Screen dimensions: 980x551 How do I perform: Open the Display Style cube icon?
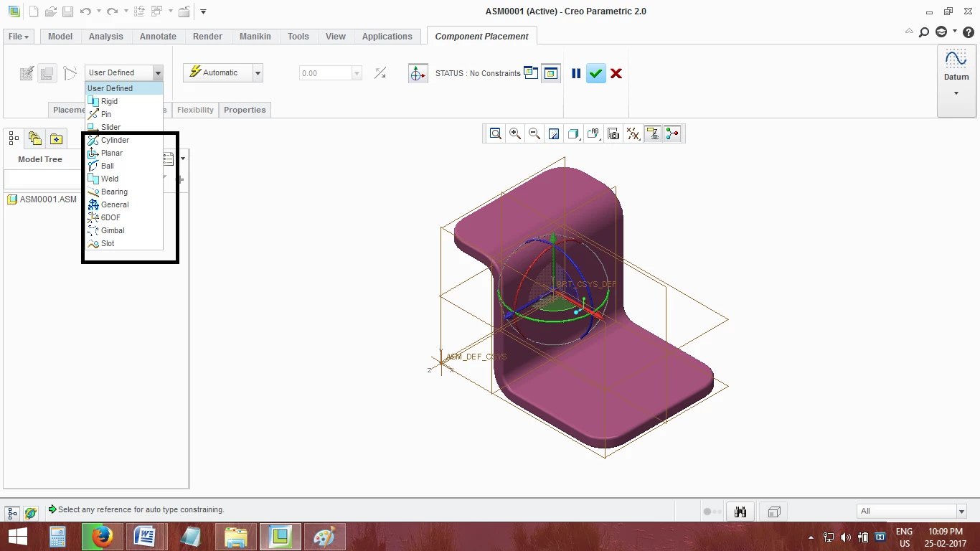click(573, 133)
